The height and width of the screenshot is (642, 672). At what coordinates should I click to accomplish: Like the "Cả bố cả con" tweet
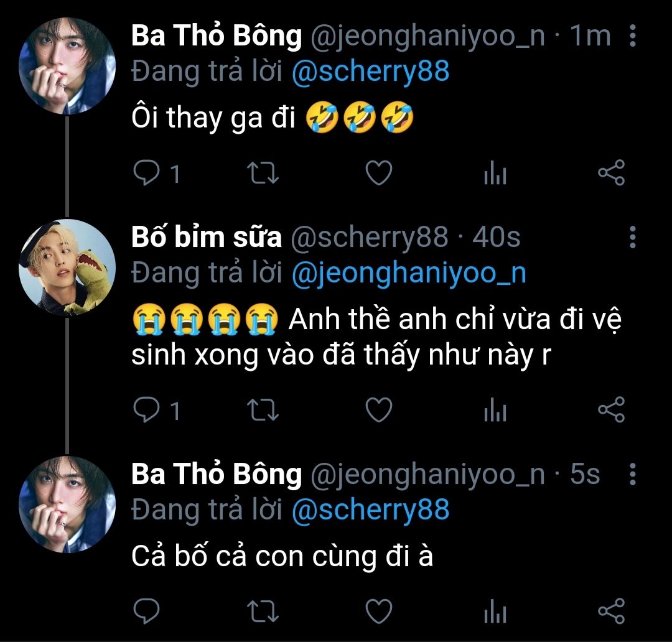tap(378, 611)
